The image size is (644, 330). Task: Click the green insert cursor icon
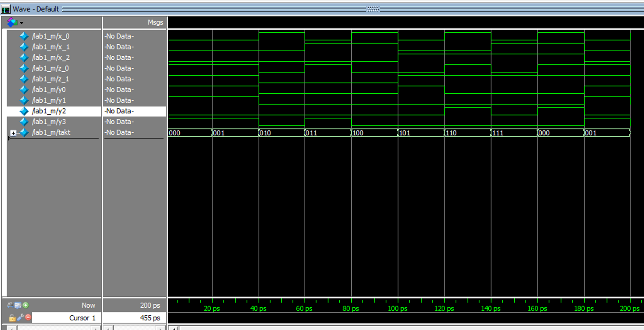click(26, 305)
